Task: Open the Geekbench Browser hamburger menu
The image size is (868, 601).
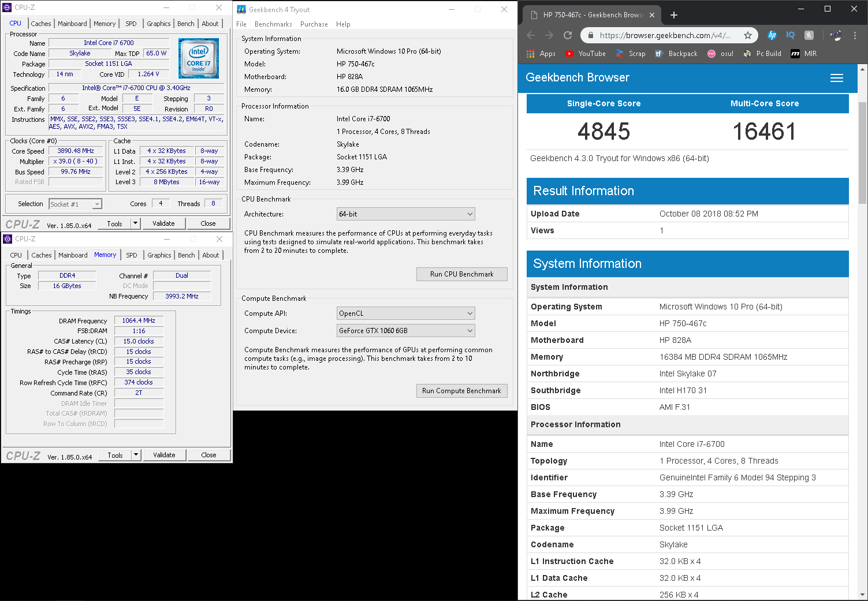Action: pyautogui.click(x=837, y=78)
